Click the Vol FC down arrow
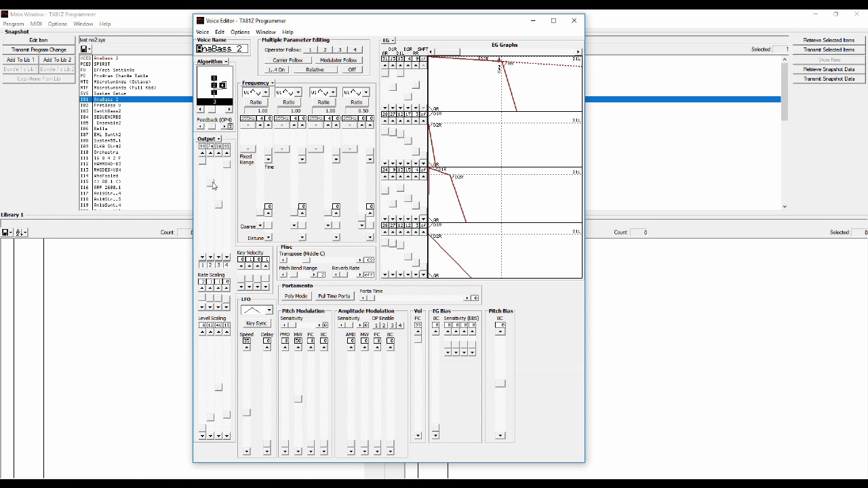The height and width of the screenshot is (488, 868). pos(418,436)
